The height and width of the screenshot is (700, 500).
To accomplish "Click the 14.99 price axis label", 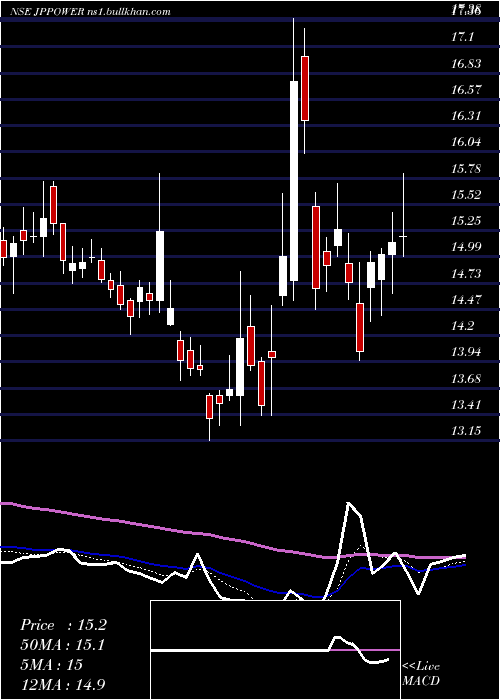I will (466, 247).
